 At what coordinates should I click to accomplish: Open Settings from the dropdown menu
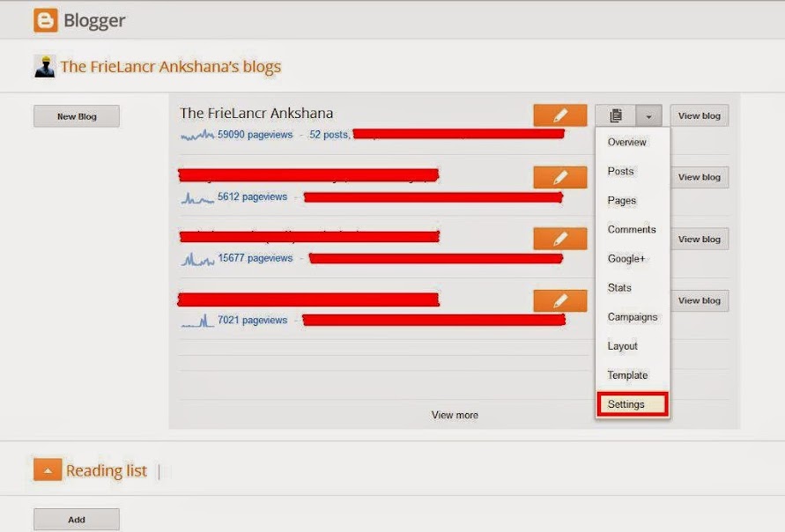pyautogui.click(x=633, y=404)
